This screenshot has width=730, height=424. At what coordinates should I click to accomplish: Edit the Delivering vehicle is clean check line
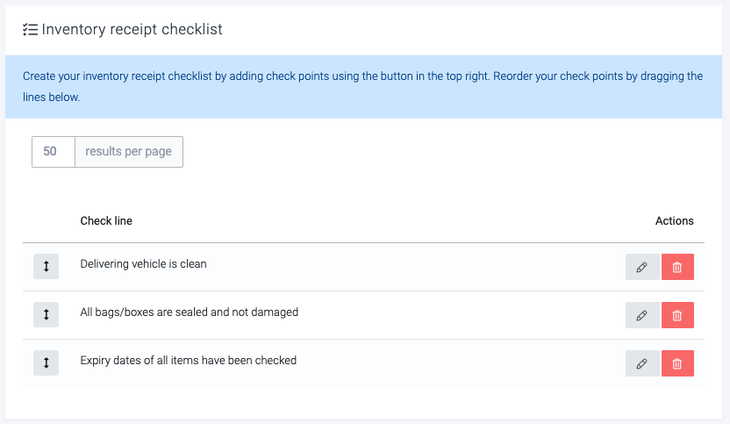tap(642, 267)
